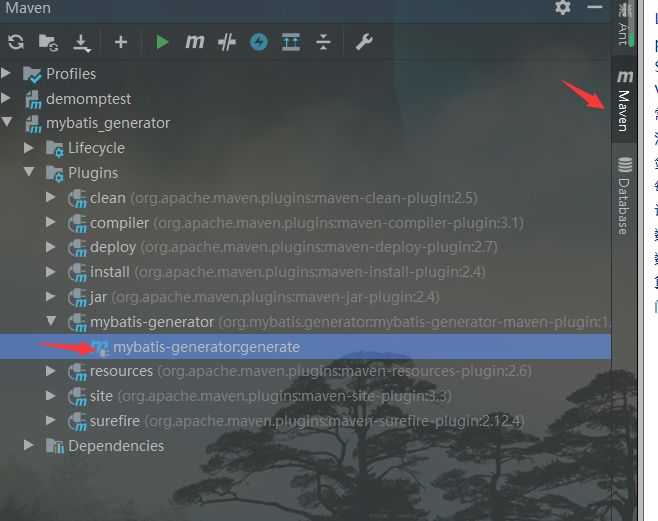
Task: Click the compiler plugin icon
Action: point(77,223)
